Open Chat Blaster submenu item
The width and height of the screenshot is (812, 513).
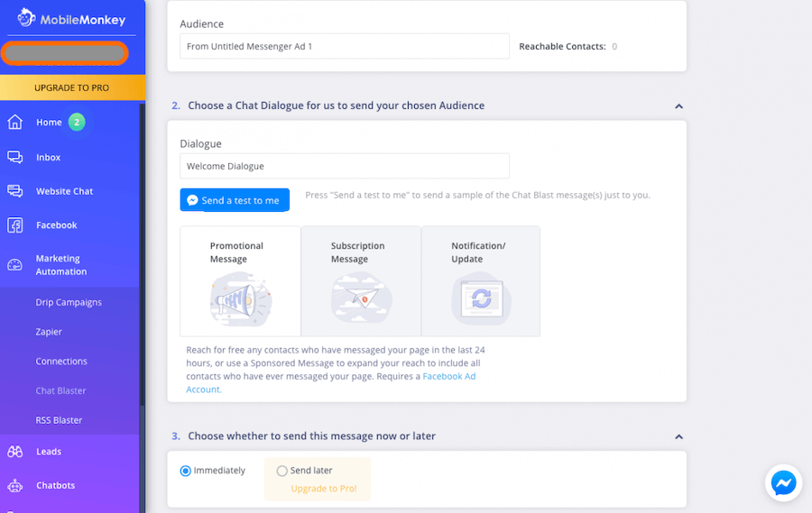tap(60, 390)
